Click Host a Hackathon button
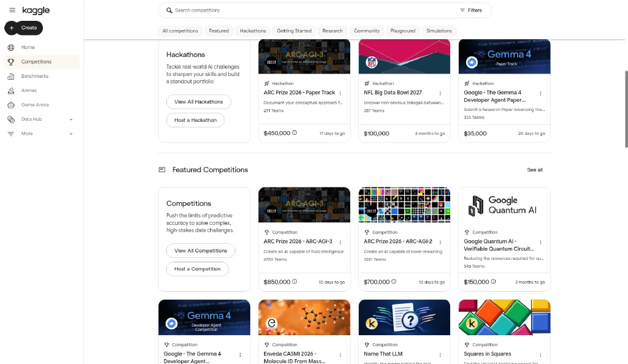Screen dimensions: 628x364 point(196,120)
